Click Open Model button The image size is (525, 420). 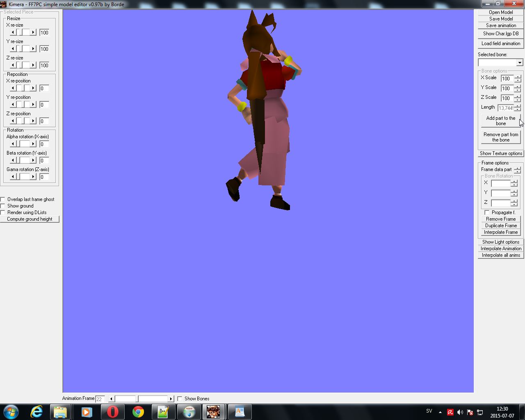click(501, 12)
